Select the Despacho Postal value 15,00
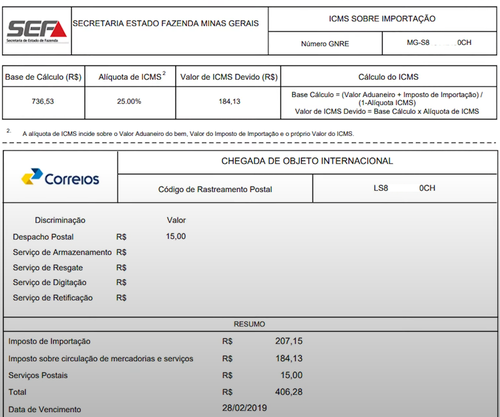Image resolution: width=500 pixels, height=417 pixels. [x=176, y=236]
